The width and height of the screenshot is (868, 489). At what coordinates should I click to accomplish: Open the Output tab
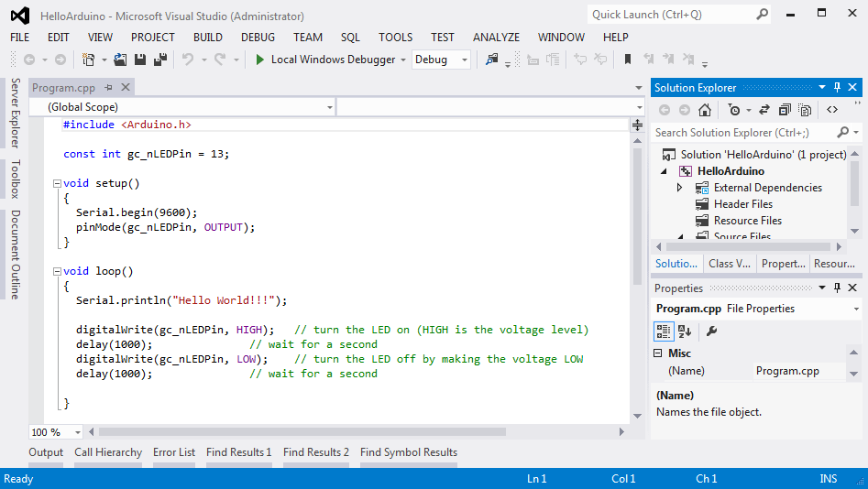[46, 452]
